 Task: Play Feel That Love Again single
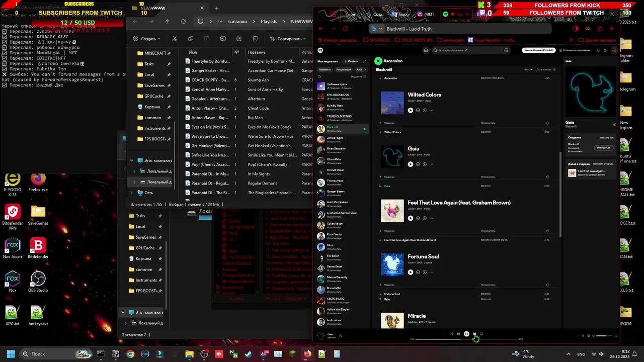click(x=411, y=218)
